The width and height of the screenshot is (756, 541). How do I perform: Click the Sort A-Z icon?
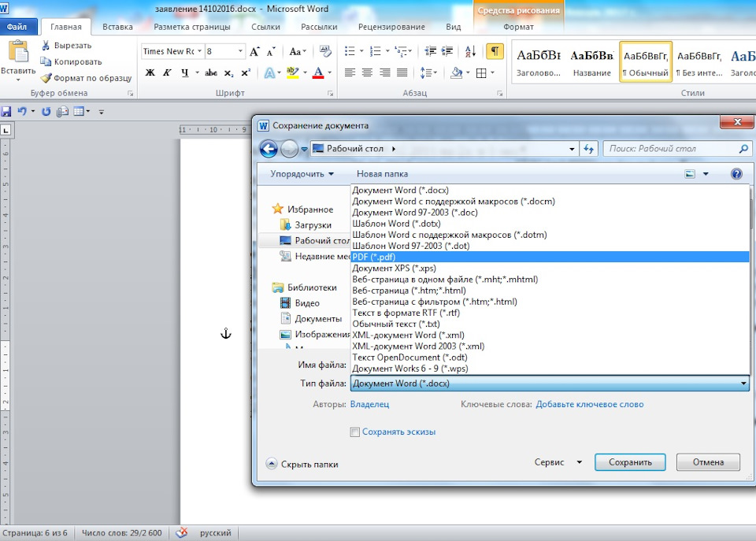[471, 51]
